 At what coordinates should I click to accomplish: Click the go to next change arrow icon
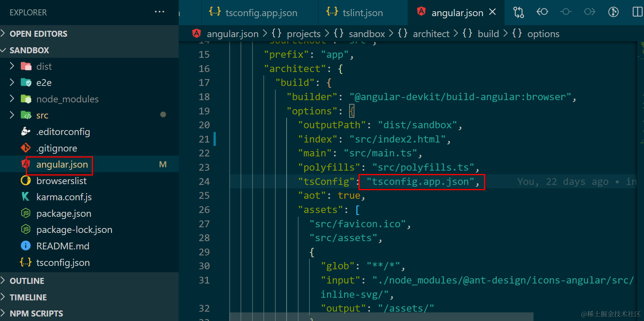589,12
